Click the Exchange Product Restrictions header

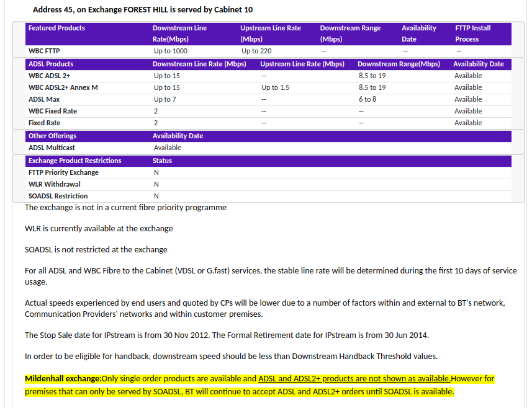74,161
